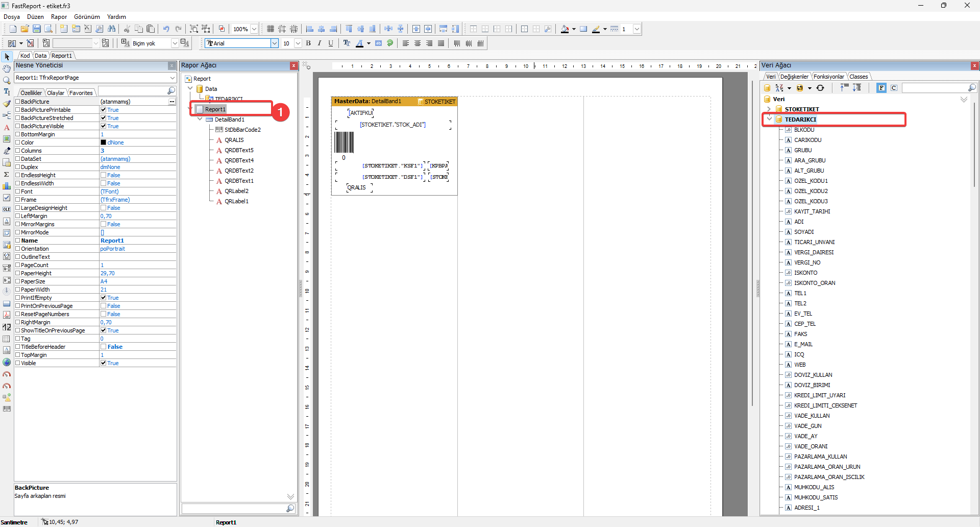The image size is (980, 527).
Task: Open the Arial font name dropdown
Action: (275, 43)
